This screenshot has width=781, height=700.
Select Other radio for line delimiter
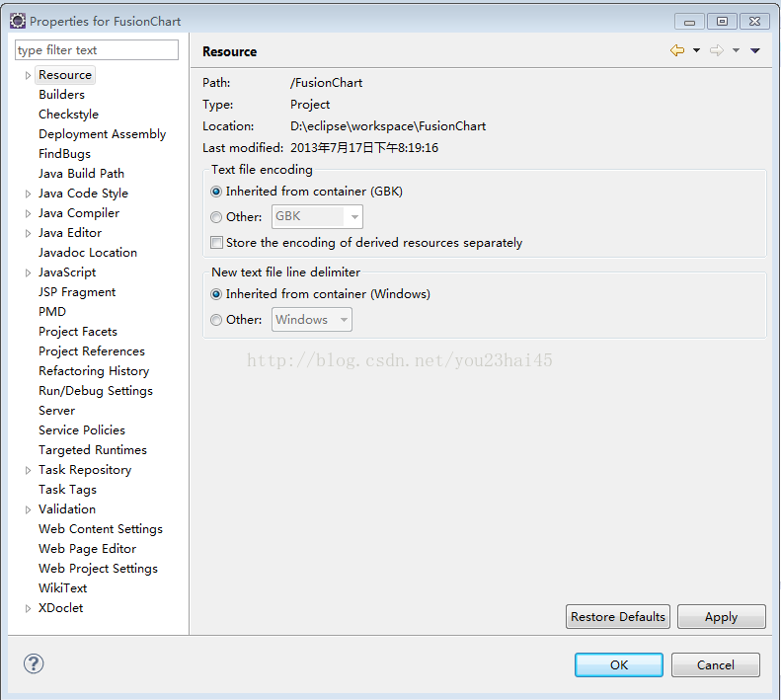(216, 320)
